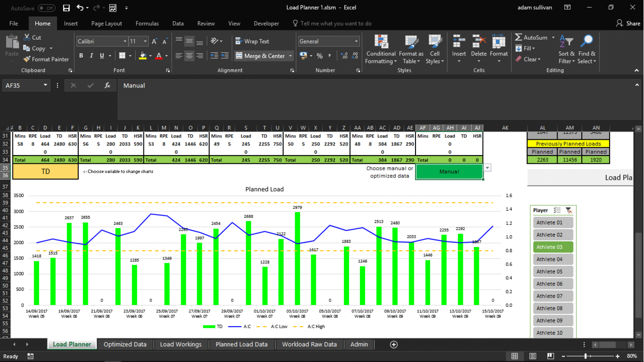
Task: Open the font name dropdown
Action: click(x=125, y=42)
